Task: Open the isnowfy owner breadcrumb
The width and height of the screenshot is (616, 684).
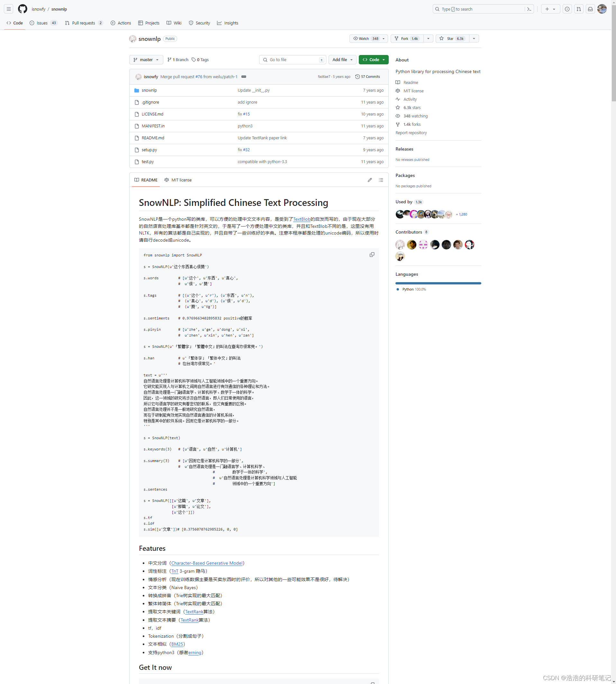Action: (39, 9)
